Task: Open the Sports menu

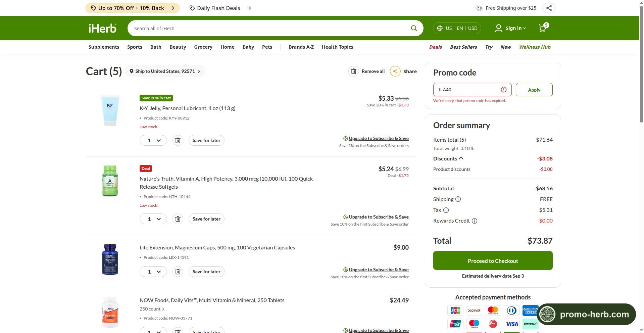Action: 135,47
